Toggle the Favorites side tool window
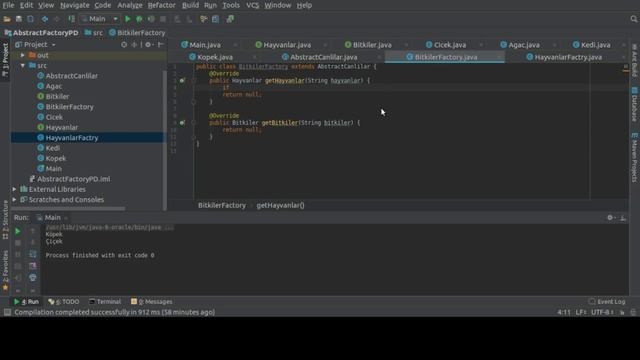 (5, 271)
